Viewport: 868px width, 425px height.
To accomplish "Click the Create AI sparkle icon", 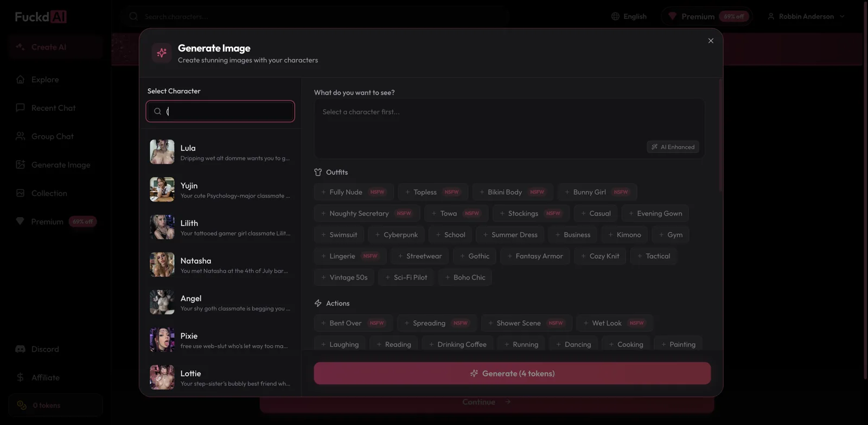I will point(20,47).
